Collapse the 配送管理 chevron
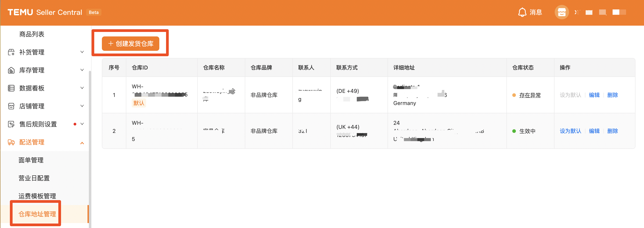This screenshot has width=644, height=228. coord(82,143)
